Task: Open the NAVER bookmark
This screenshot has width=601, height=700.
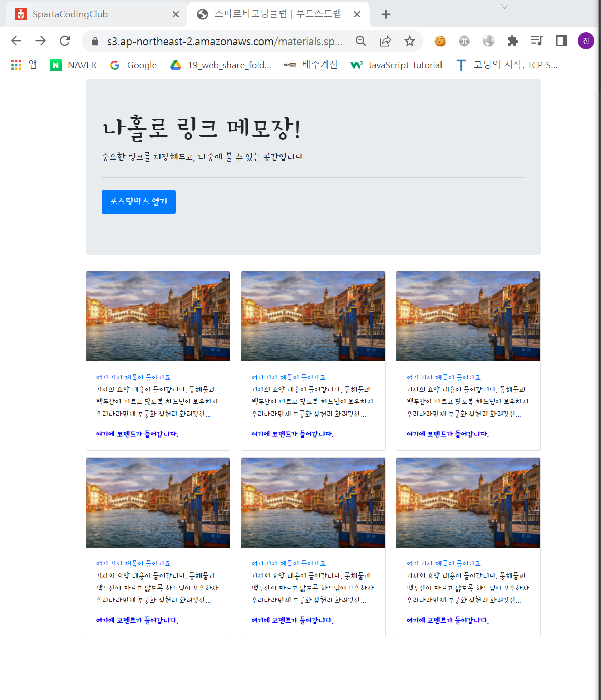Action: pyautogui.click(x=73, y=65)
